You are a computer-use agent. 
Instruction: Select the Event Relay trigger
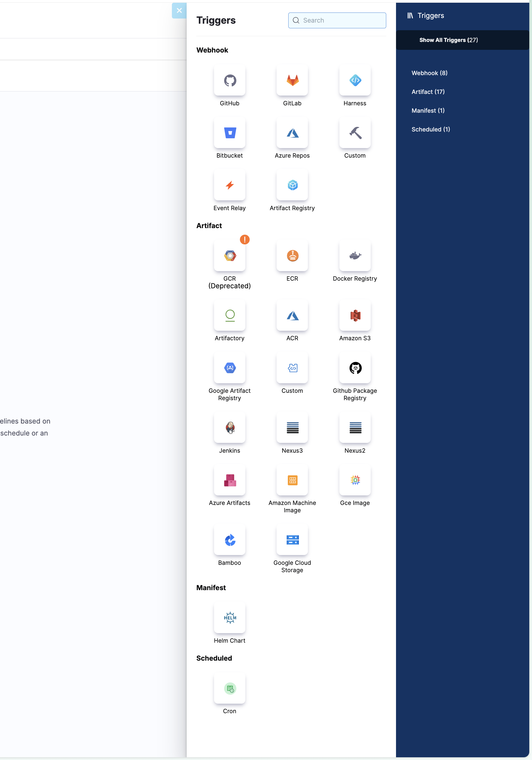[x=230, y=185]
